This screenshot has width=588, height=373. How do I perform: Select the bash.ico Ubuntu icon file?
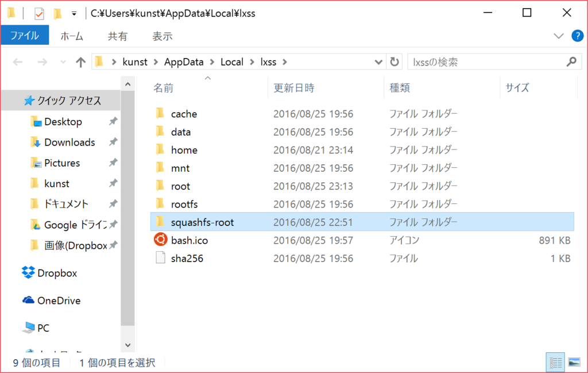click(x=362, y=240)
